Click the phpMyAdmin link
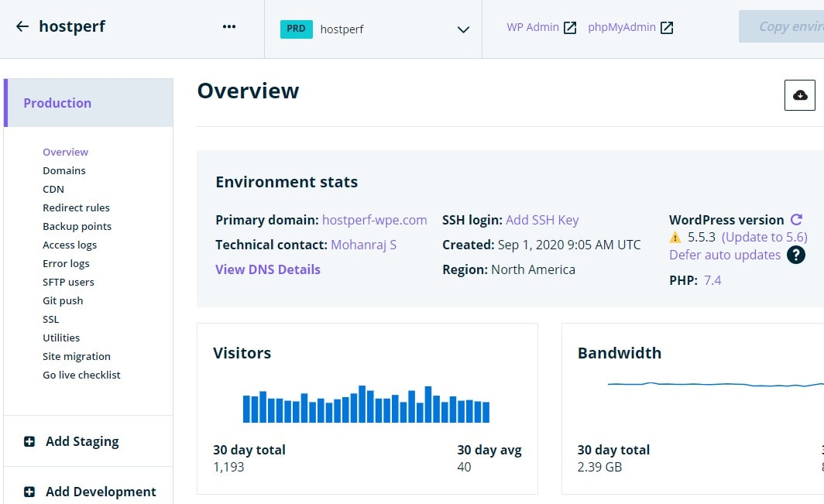The height and width of the screenshot is (504, 824). 622,27
